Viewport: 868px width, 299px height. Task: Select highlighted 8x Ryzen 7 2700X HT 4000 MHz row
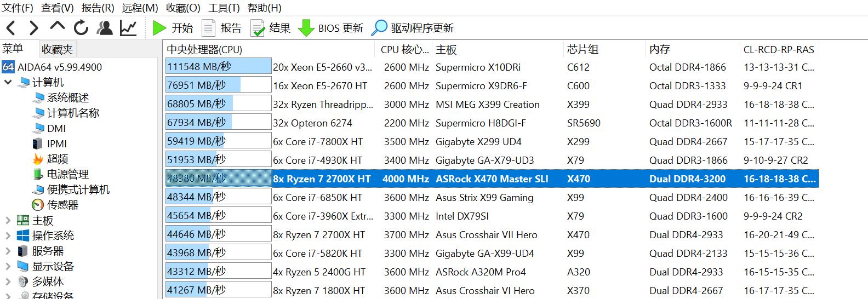coord(492,179)
